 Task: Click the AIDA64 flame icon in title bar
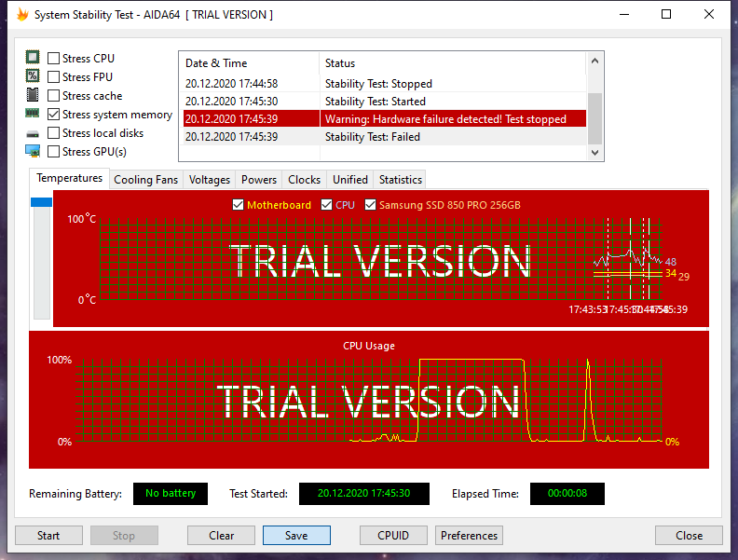click(x=22, y=15)
